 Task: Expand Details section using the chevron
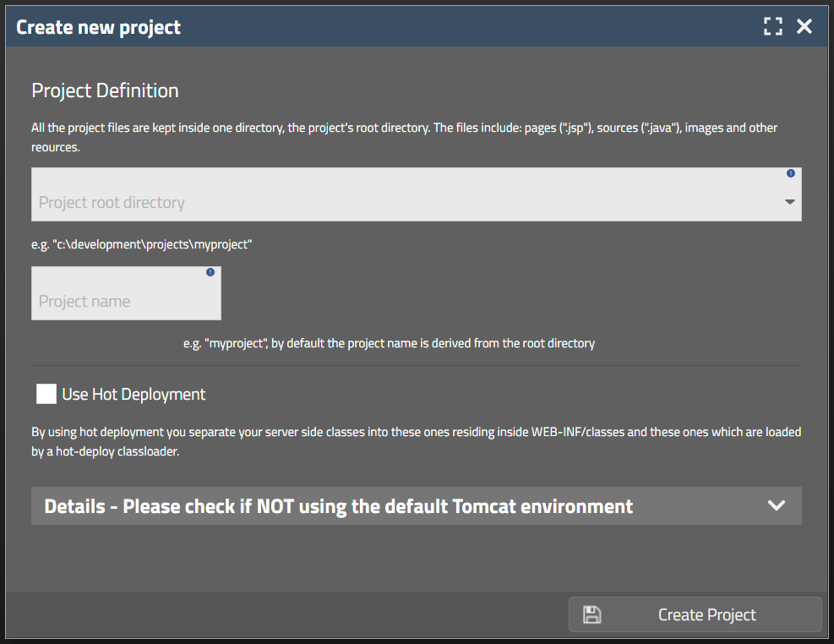point(776,505)
